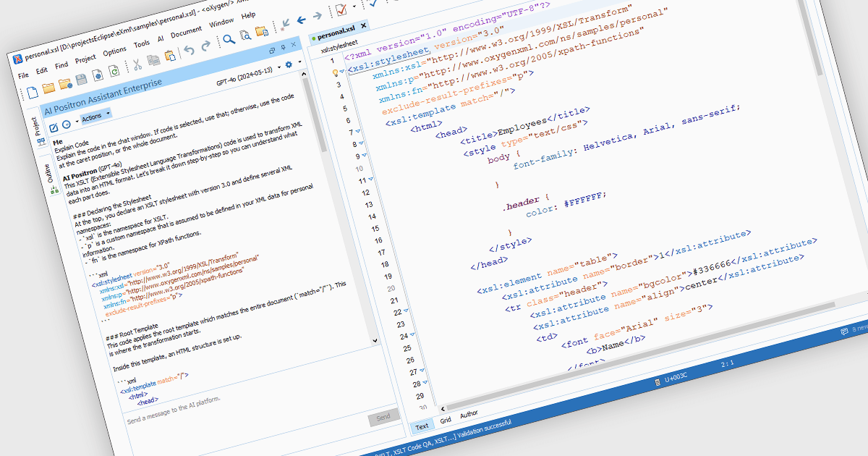
Task: Click the Copy icon in toolbar
Action: (x=153, y=60)
